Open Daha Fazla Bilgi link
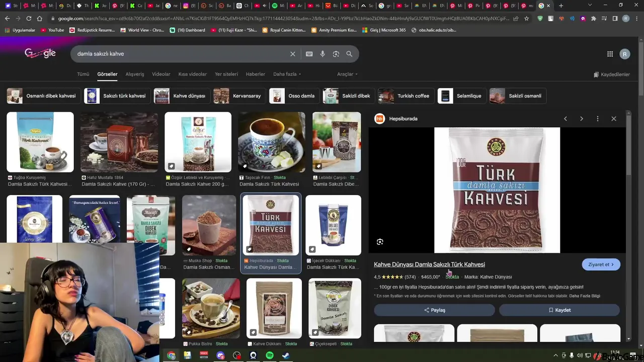The height and width of the screenshot is (362, 644). click(x=585, y=296)
